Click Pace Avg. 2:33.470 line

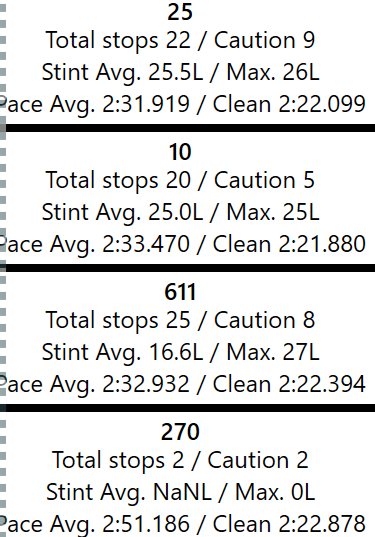coord(183,244)
